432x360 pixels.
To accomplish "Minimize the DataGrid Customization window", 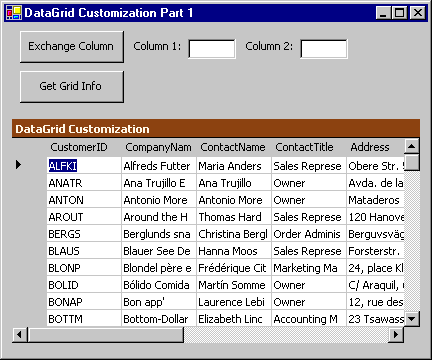I will pyautogui.click(x=384, y=13).
